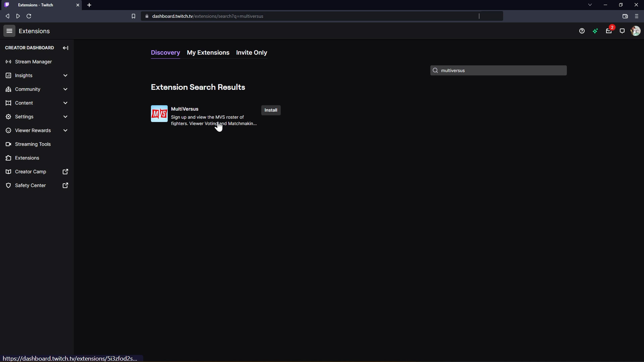Click the search magnifier icon
Image resolution: width=644 pixels, height=362 pixels.
(x=435, y=70)
